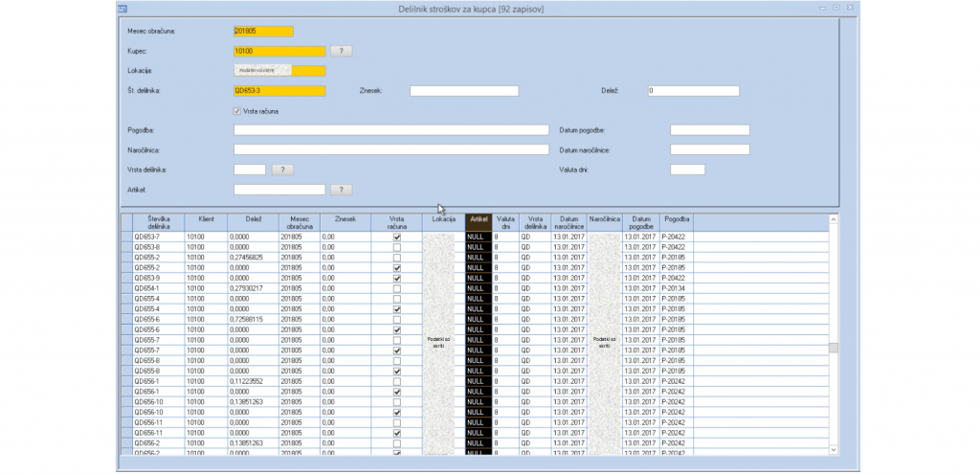Click row selector left of QD653-7
Screen dimensions: 980x474
(x=127, y=237)
